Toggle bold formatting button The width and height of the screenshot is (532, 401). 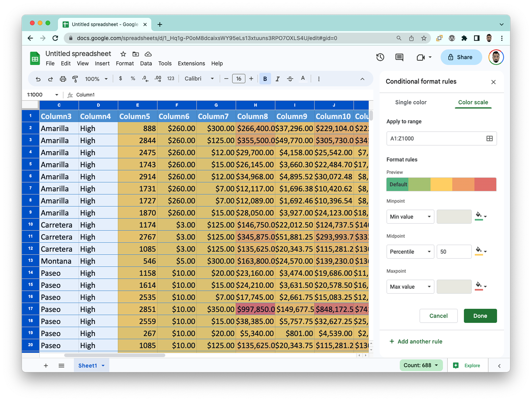pyautogui.click(x=265, y=79)
